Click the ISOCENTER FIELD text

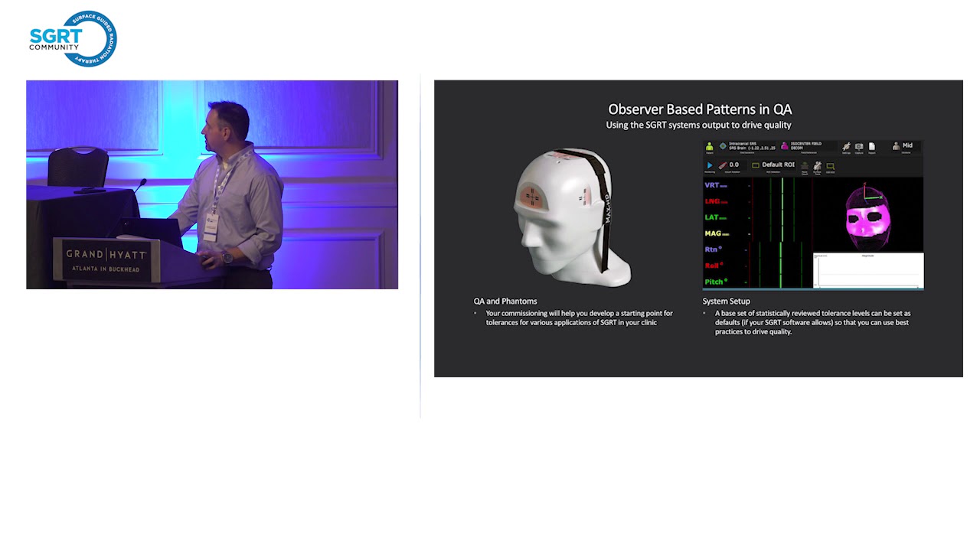point(806,143)
